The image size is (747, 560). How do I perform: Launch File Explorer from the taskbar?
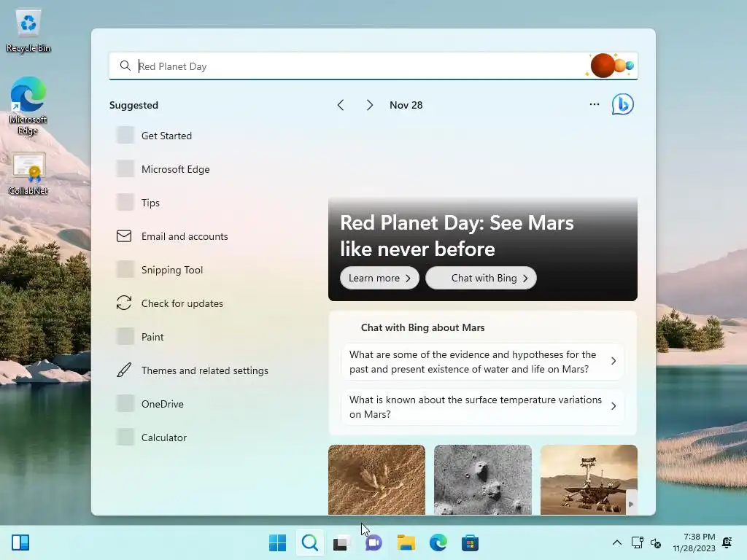click(406, 542)
